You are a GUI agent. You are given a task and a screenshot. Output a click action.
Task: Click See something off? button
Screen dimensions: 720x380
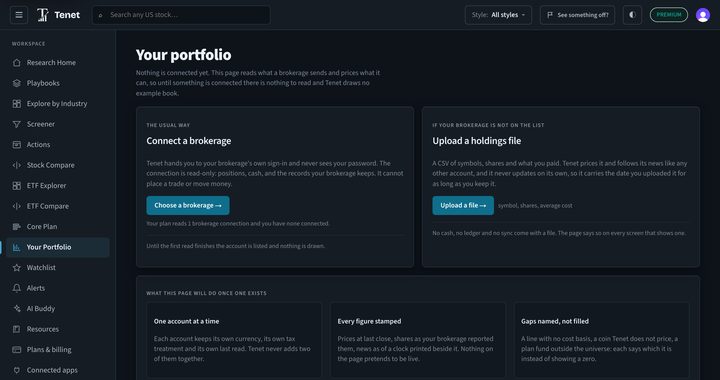(577, 15)
